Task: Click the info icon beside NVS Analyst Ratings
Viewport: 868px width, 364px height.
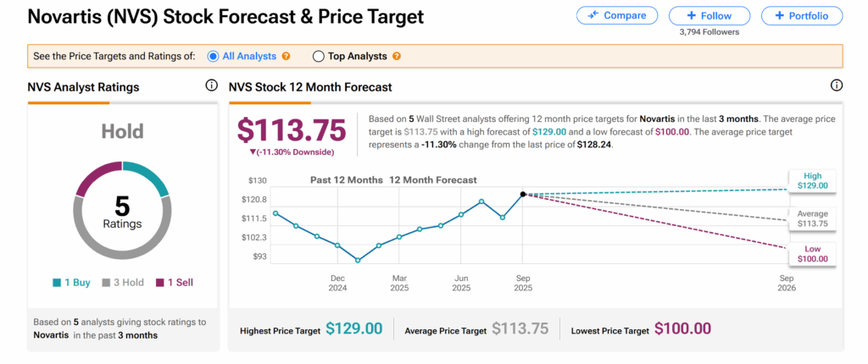Action: (211, 85)
